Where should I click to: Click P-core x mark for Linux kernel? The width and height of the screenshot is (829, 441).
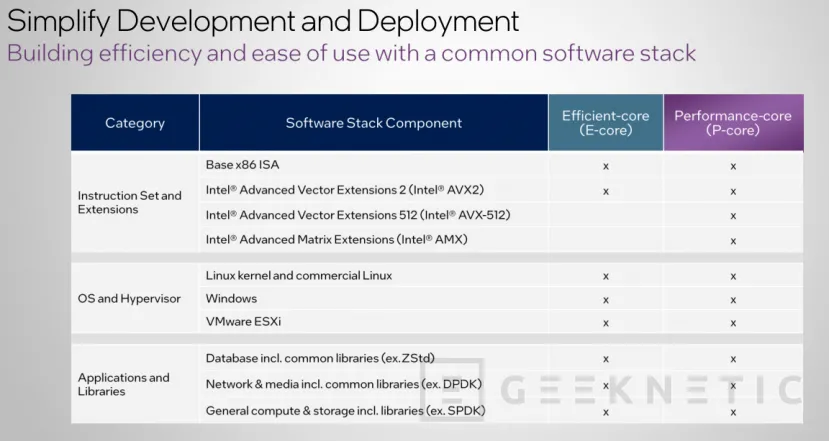[x=733, y=276]
